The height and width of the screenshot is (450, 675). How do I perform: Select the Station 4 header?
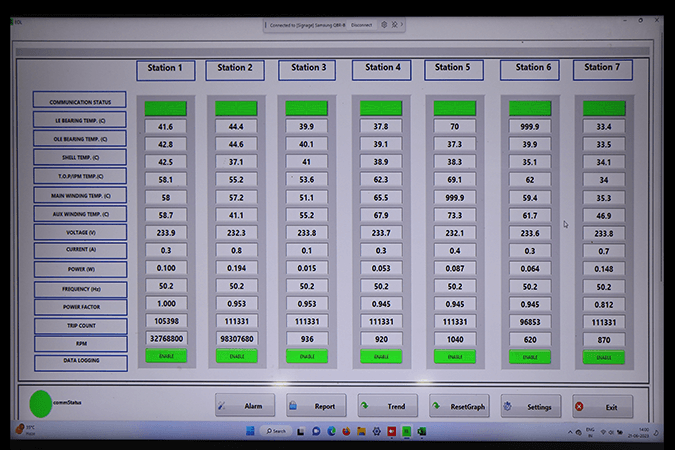pos(381,70)
